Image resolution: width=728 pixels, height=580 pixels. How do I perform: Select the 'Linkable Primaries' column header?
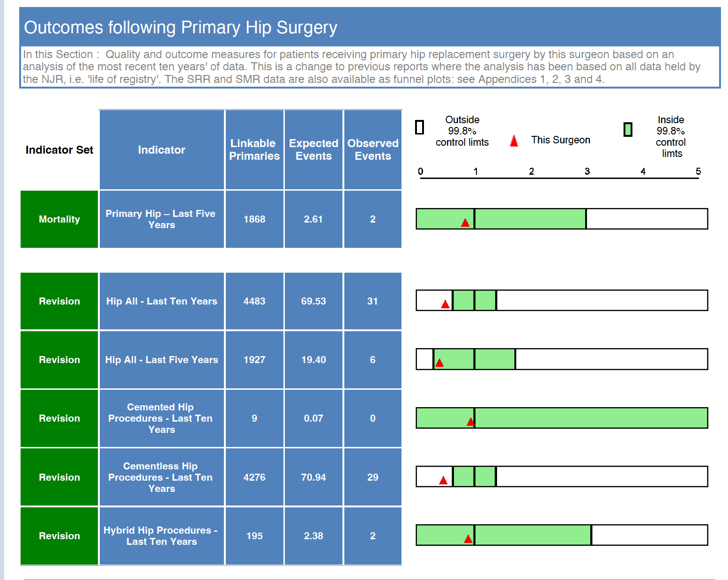[x=254, y=150]
